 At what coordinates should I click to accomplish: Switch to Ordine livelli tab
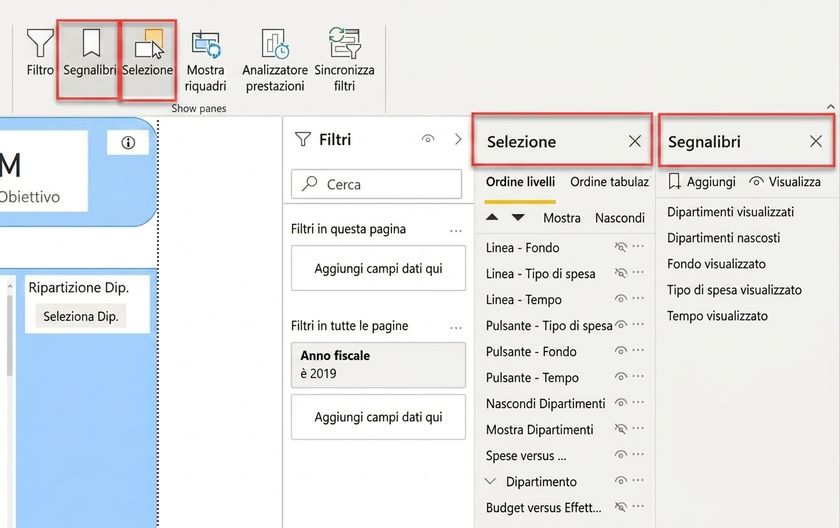pos(520,182)
